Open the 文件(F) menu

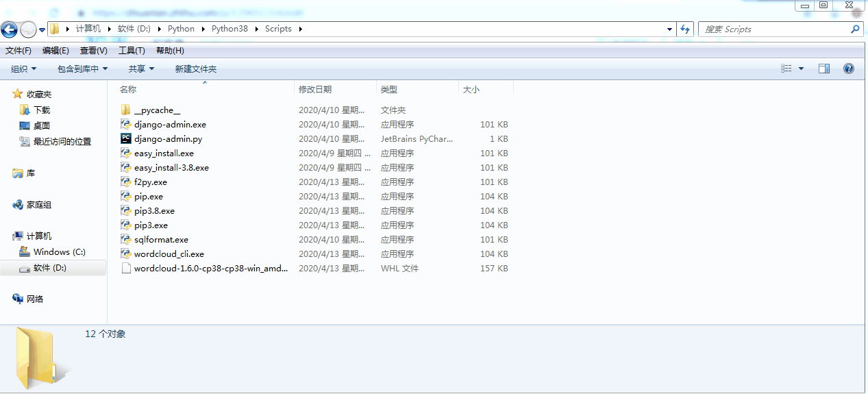pos(18,51)
